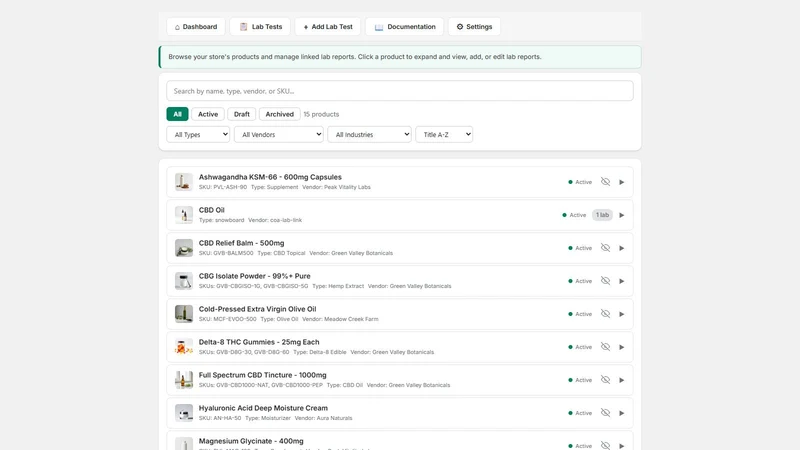Click Vendor: Aura Naturals text
The image size is (800, 450).
(x=323, y=418)
